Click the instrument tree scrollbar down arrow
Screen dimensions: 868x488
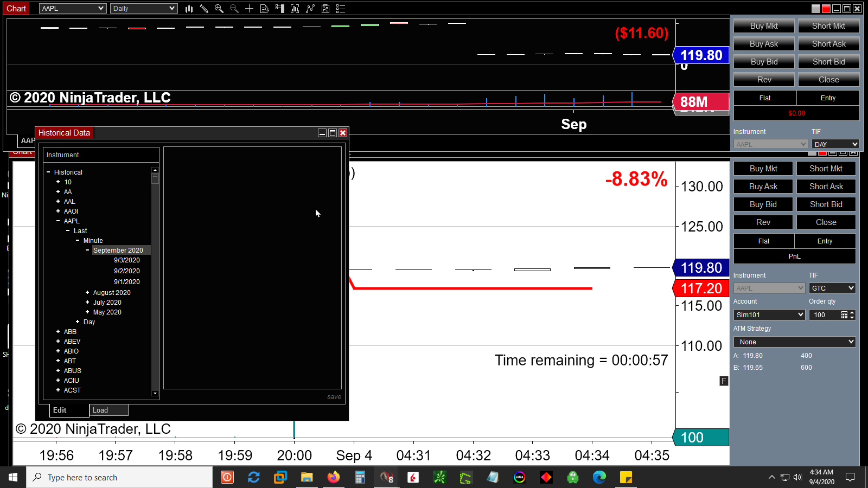pyautogui.click(x=155, y=394)
